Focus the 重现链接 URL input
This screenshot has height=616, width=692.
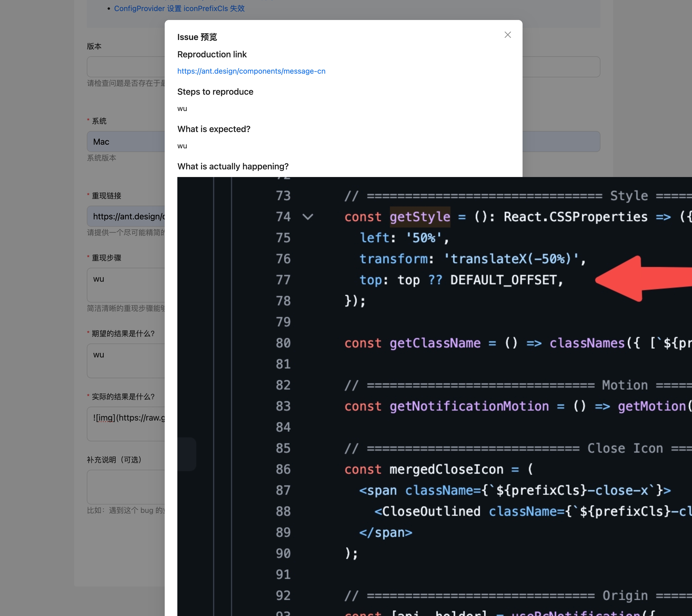click(126, 216)
